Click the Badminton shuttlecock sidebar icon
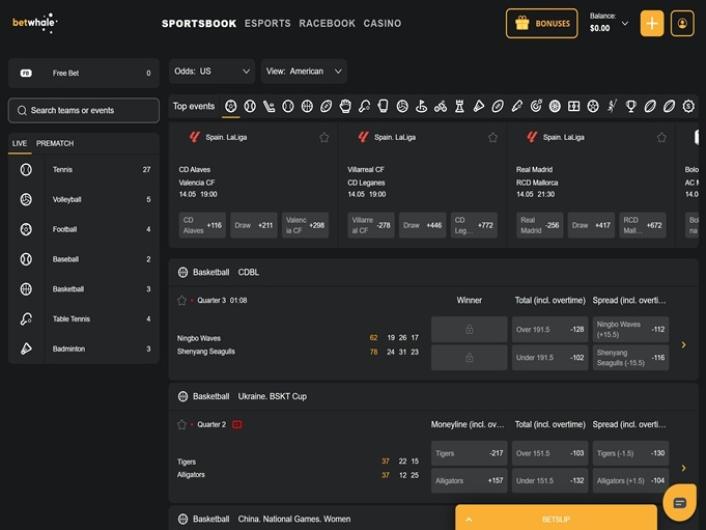This screenshot has height=530, width=706. pyautogui.click(x=26, y=349)
